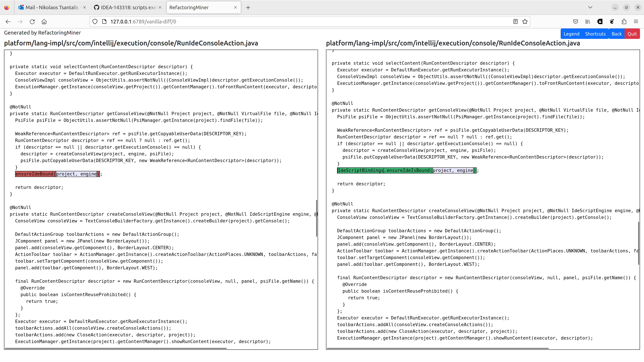Open the list all tabs chevron
Viewport: 644px width, 362px height.
(x=590, y=7)
